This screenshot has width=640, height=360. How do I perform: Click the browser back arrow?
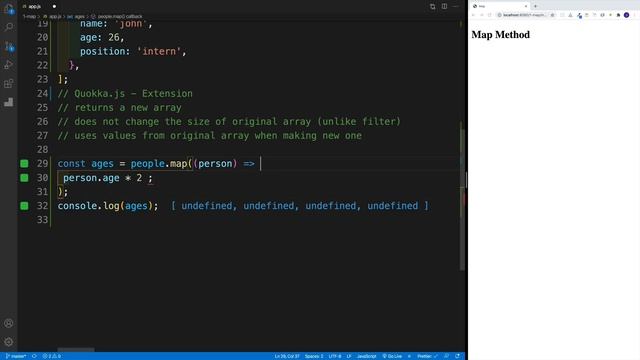tap(473, 15)
